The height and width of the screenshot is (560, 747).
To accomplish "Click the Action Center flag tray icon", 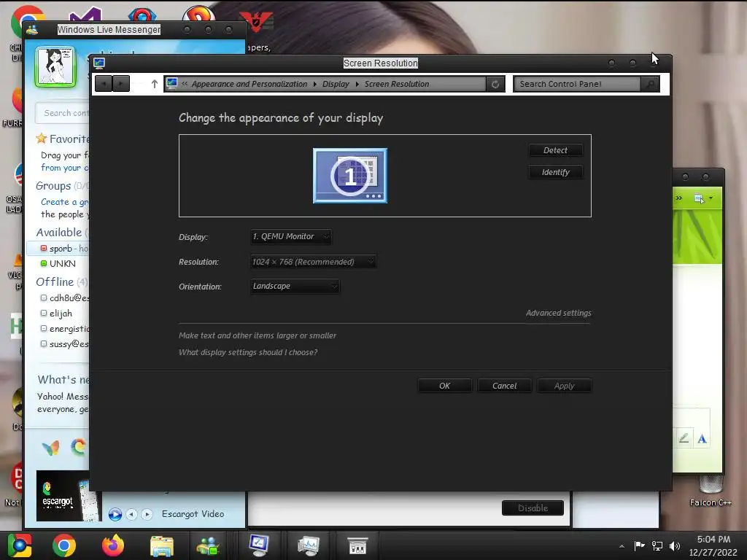I will click(x=639, y=545).
